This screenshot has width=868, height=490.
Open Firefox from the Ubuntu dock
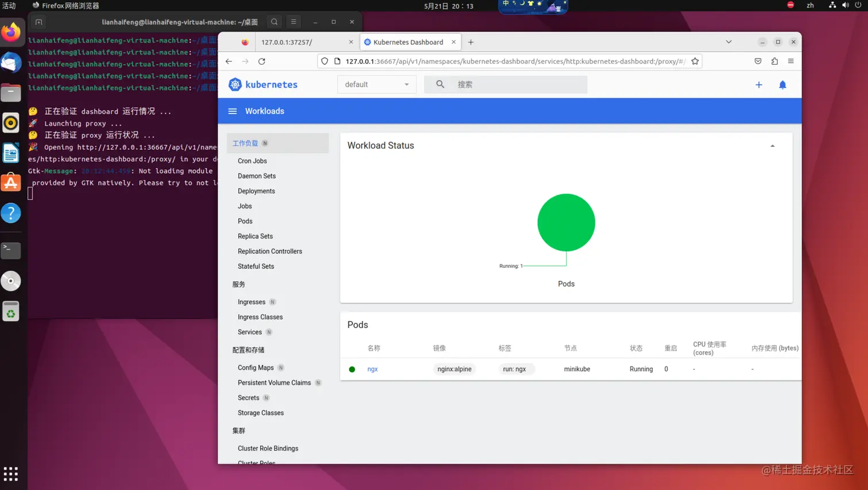11,32
